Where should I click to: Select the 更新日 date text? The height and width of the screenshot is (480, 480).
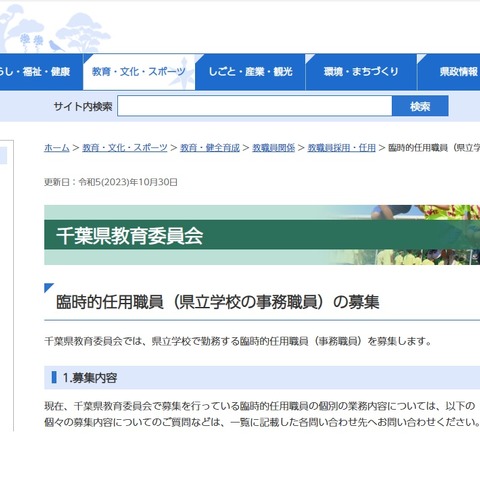pyautogui.click(x=111, y=182)
